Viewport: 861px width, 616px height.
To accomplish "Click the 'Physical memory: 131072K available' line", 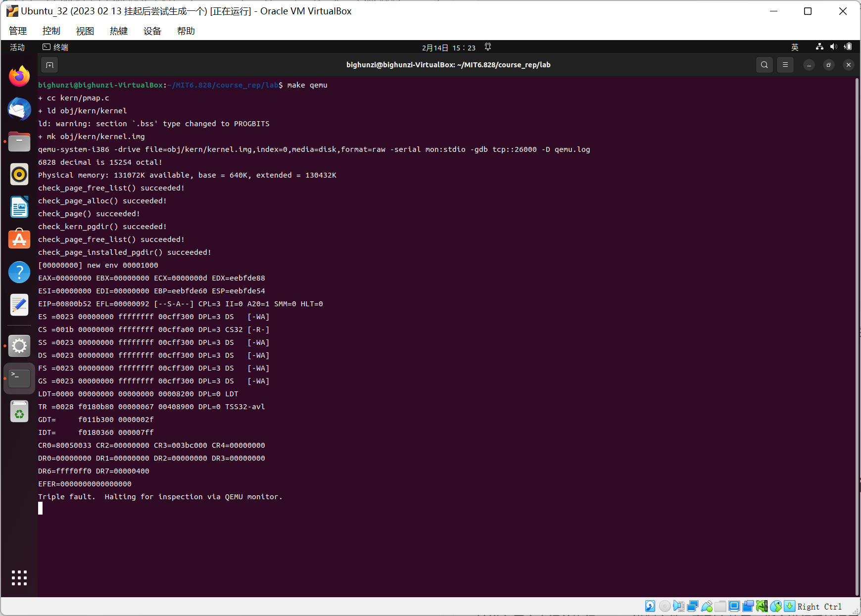I will coord(187,175).
